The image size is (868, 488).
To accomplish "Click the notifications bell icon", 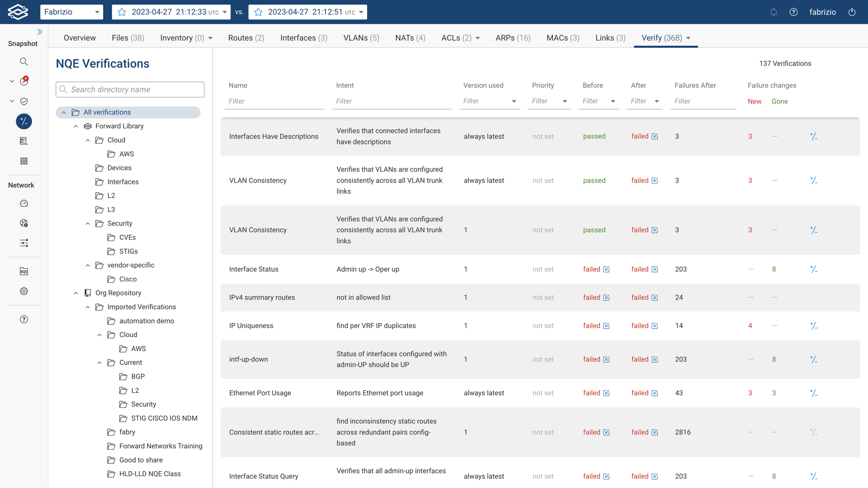I will pyautogui.click(x=774, y=12).
